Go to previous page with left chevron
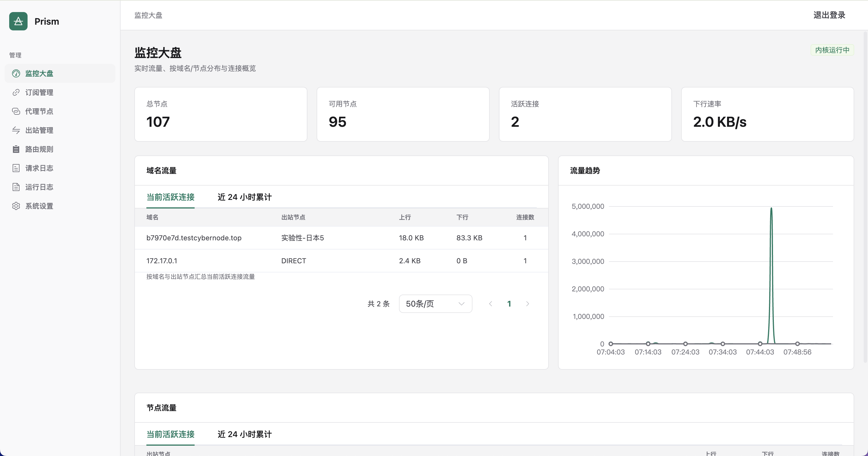The width and height of the screenshot is (868, 456). tap(491, 304)
